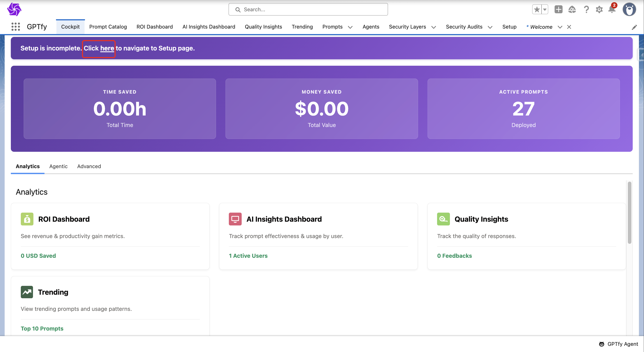Screen dimensions: 644x352
Task: Open the Trailhead guidance icon
Action: (x=572, y=10)
